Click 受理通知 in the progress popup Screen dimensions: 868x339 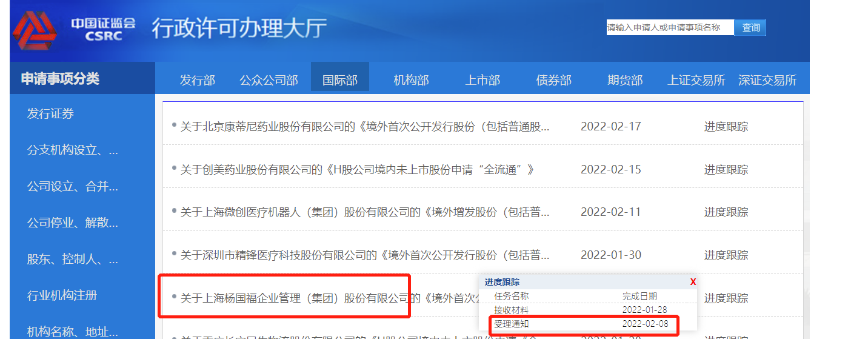(512, 324)
